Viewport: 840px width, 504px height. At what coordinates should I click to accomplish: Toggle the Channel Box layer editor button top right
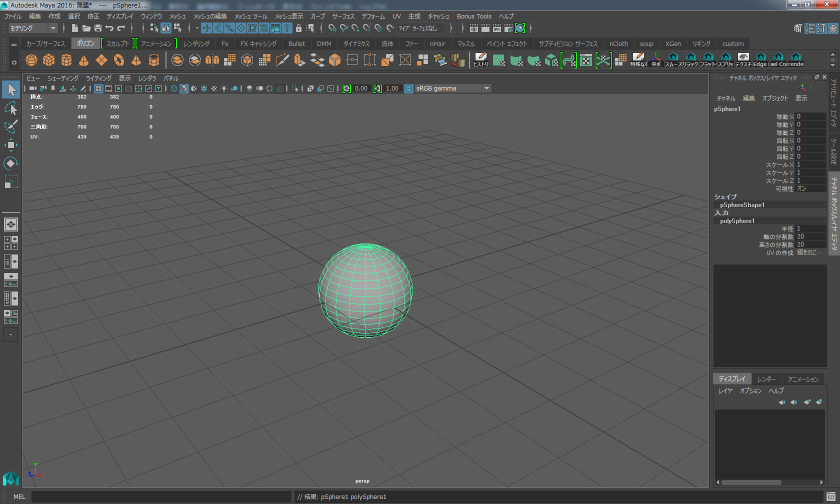point(832,28)
